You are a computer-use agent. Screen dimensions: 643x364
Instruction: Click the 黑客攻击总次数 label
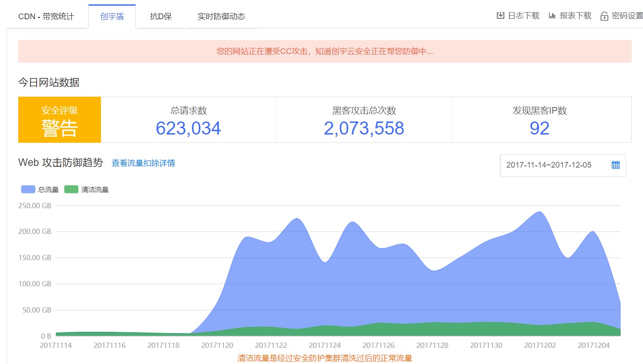pos(364,111)
